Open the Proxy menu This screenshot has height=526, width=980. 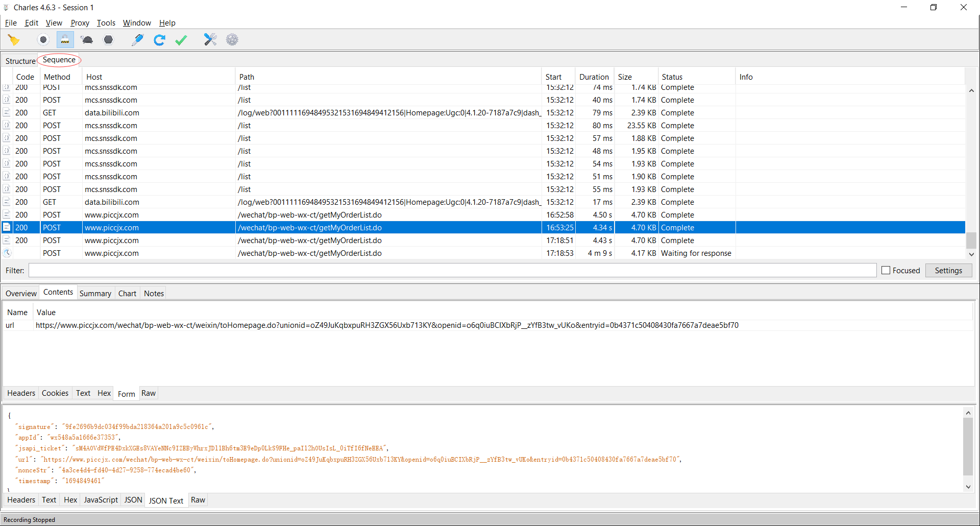tap(80, 23)
